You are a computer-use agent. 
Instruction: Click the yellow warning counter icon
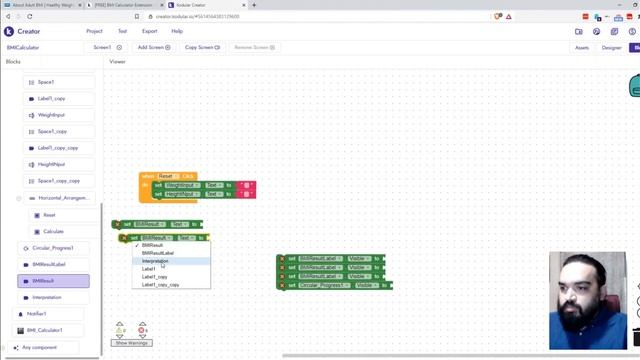[x=119, y=330]
